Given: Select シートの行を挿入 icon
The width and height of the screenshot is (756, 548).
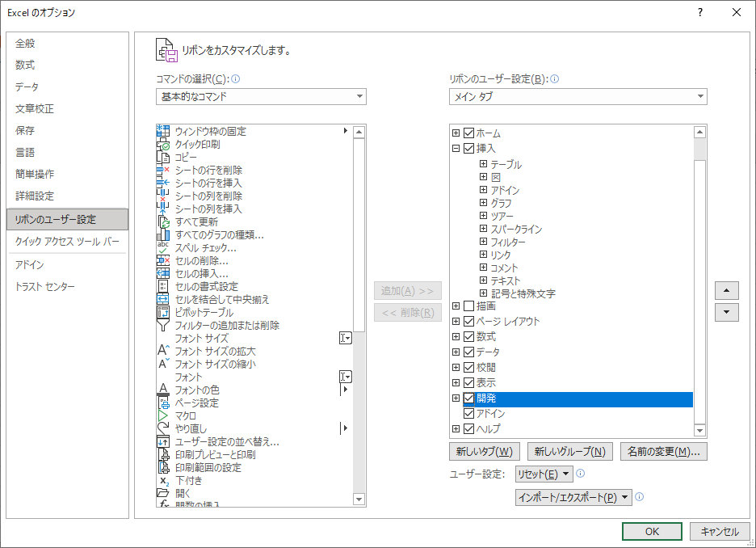Looking at the screenshot, I should click(163, 183).
